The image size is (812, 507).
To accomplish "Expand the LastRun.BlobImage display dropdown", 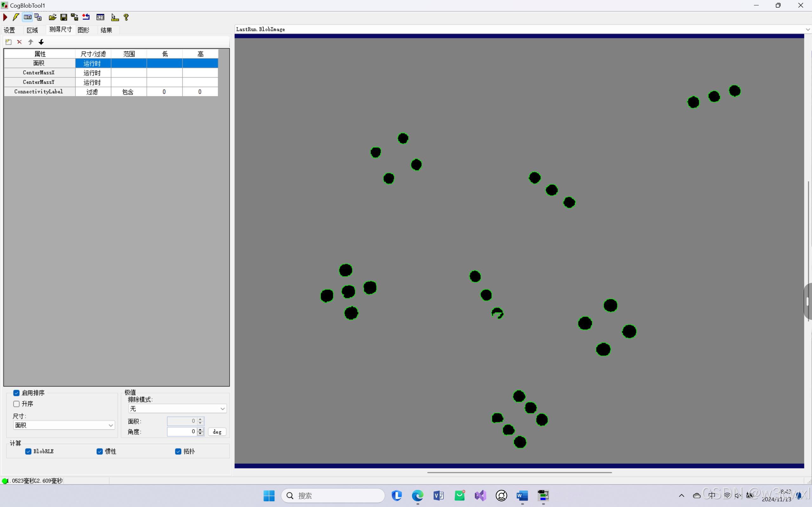I will (807, 29).
